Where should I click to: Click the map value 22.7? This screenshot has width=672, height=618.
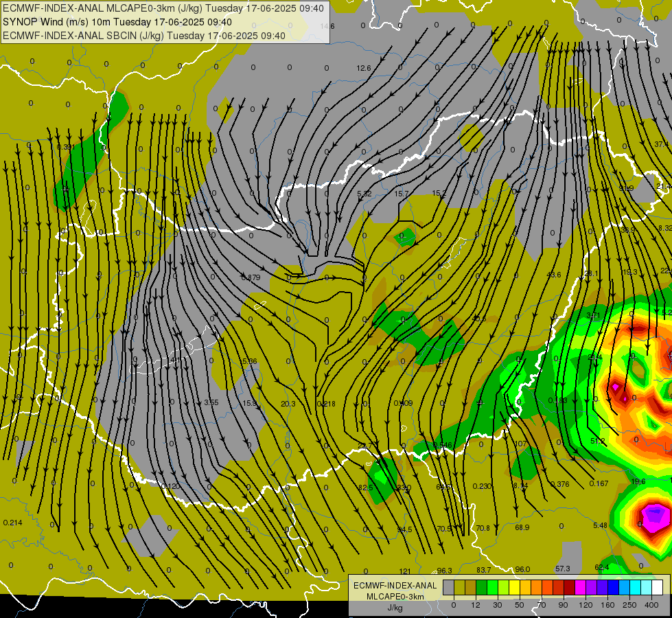(364, 446)
